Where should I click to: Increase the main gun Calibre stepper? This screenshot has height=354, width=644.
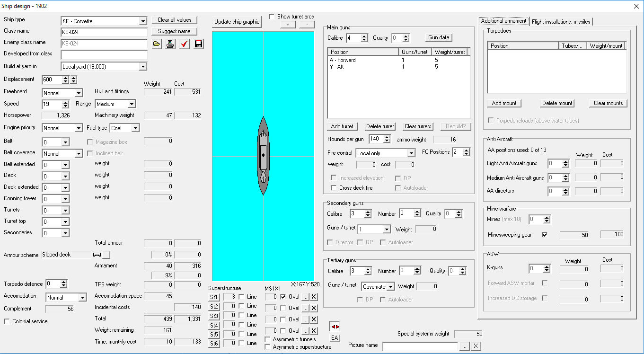[364, 36]
